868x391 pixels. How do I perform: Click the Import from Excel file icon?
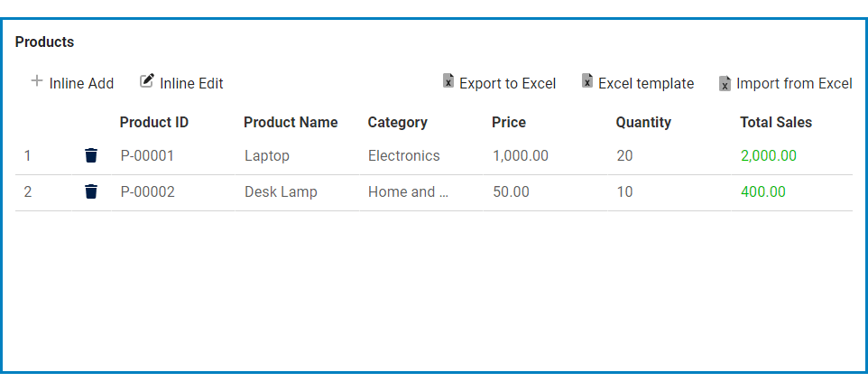point(725,83)
